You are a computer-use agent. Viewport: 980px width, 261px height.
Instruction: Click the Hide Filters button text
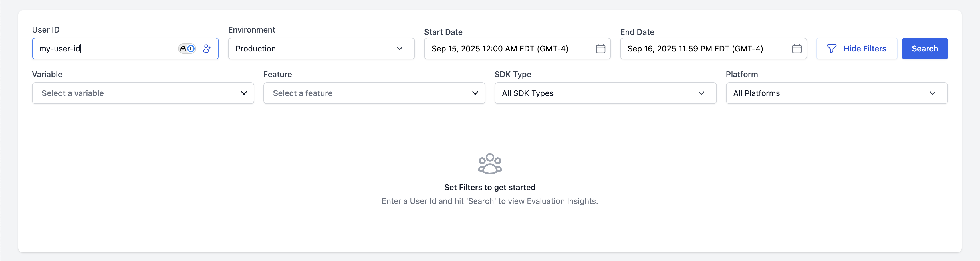(x=864, y=49)
